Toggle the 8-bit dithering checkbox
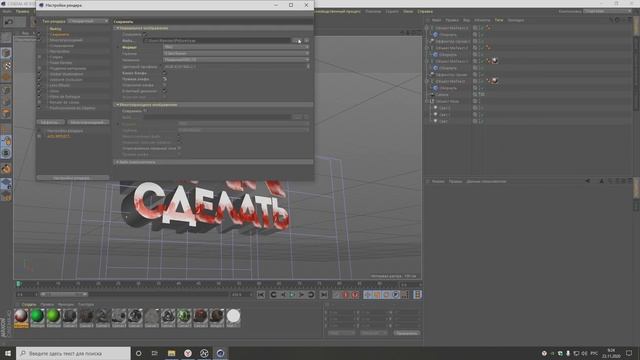 pos(164,91)
